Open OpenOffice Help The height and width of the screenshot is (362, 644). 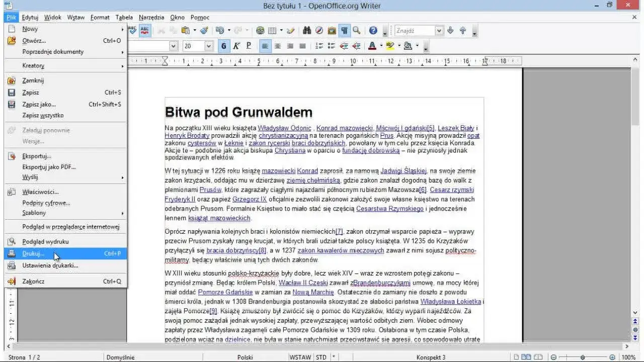coord(372,30)
